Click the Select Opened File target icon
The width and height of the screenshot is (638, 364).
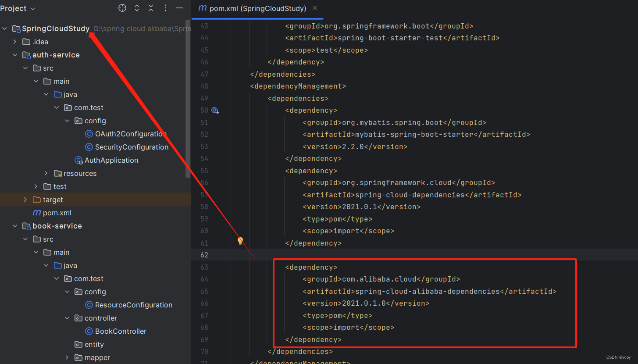click(122, 8)
